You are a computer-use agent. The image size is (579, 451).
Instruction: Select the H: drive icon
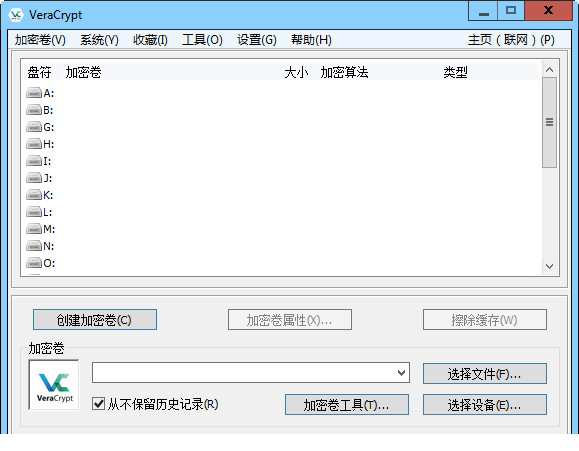tap(34, 144)
